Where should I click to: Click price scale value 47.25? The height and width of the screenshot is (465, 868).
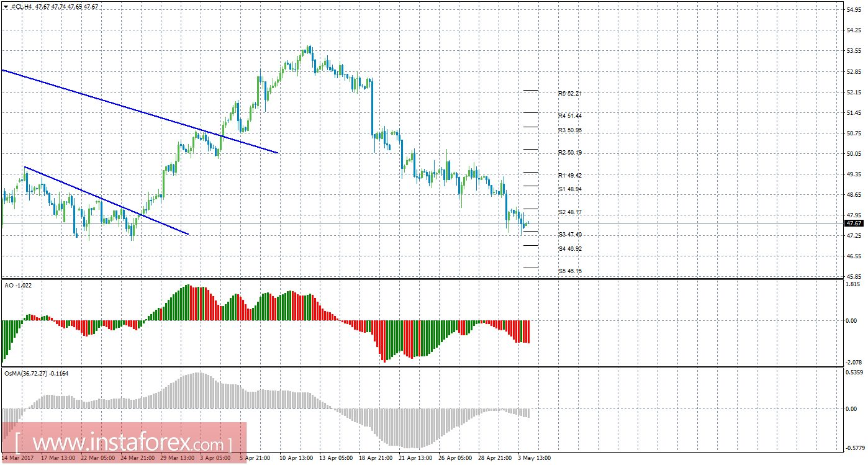(x=854, y=235)
